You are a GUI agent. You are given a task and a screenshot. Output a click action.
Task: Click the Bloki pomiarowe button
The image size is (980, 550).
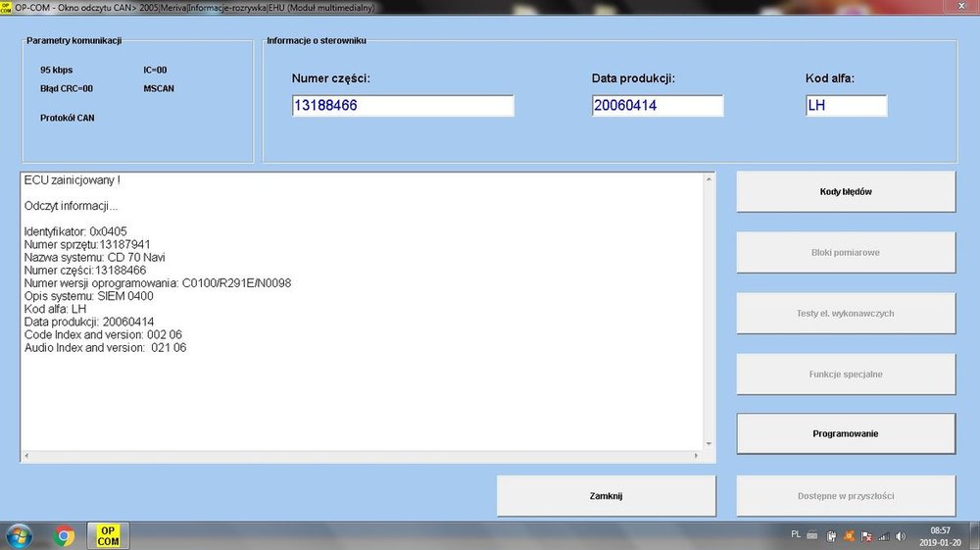click(x=846, y=252)
